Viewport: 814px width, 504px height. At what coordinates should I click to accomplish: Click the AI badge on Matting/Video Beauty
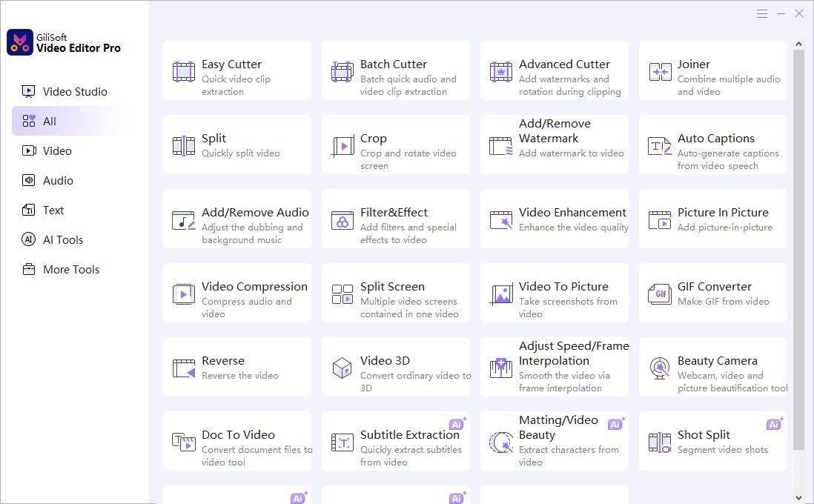[616, 423]
